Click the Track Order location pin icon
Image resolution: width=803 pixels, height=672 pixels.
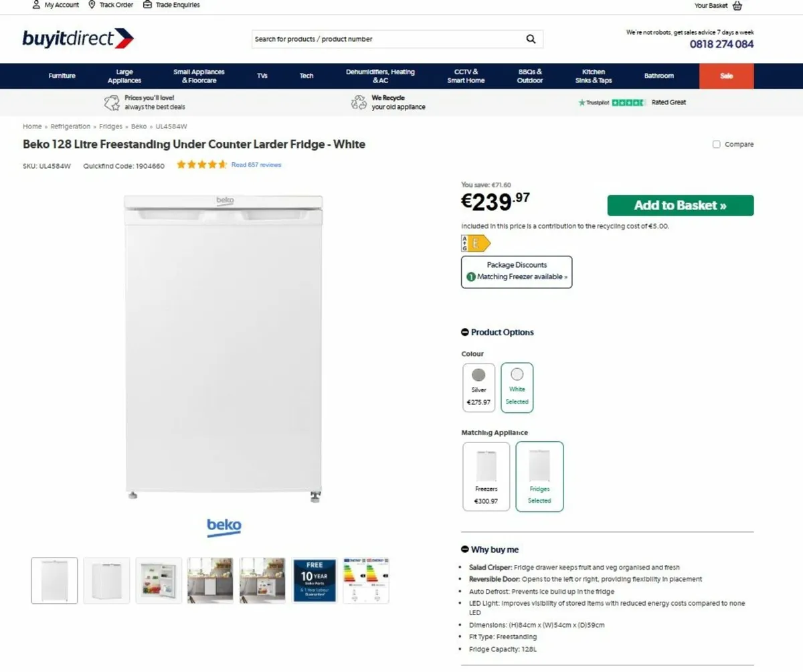[x=92, y=5]
